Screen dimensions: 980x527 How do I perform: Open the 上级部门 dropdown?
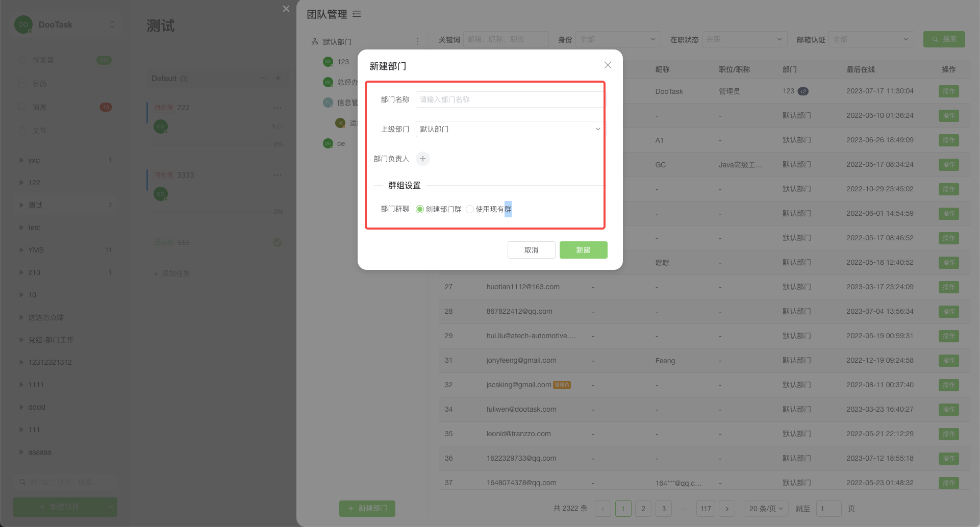[509, 129]
